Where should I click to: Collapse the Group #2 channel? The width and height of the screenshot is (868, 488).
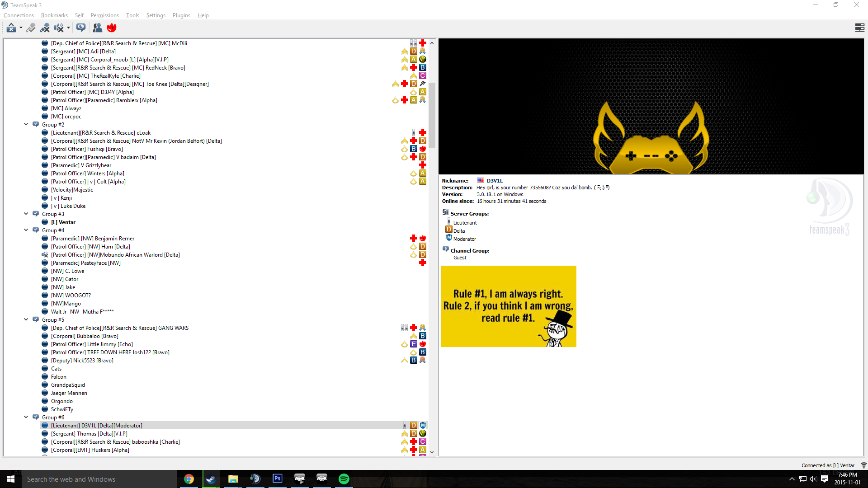click(x=26, y=124)
